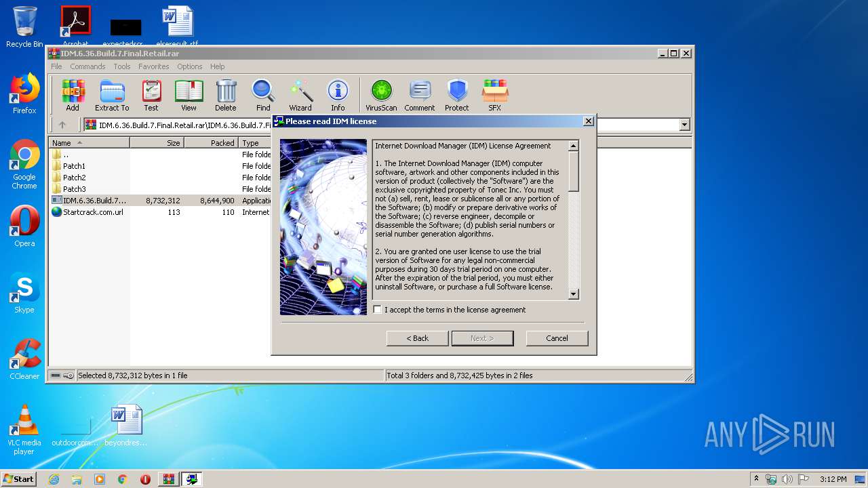Click WinRAR taskbar button
The width and height of the screenshot is (868, 488).
tap(169, 479)
